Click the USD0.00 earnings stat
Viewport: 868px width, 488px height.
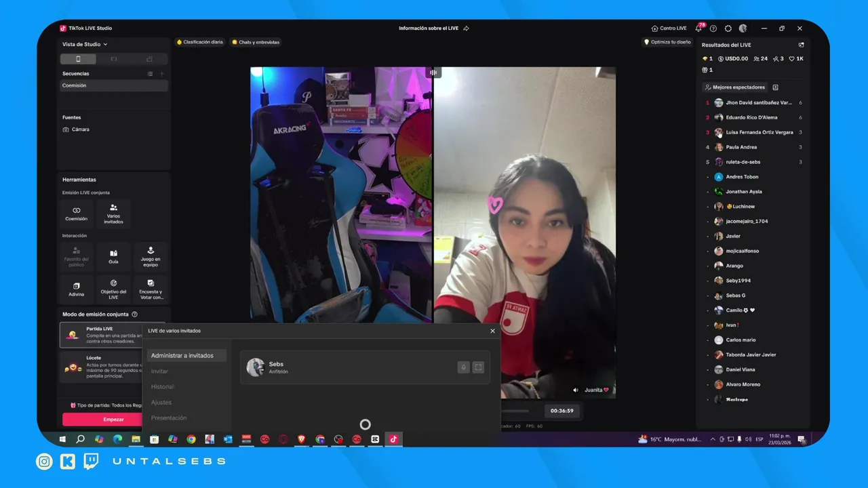733,59
